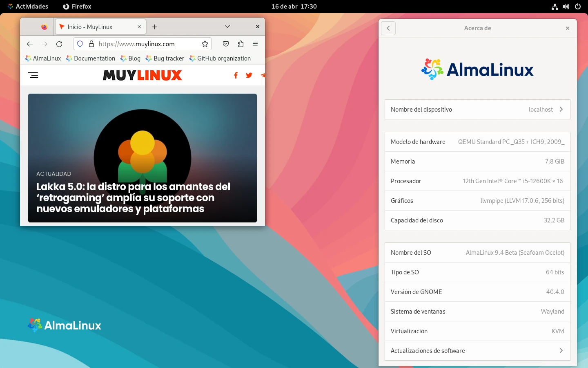Bookmark this page with the star icon
The height and width of the screenshot is (368, 588).
pos(205,44)
